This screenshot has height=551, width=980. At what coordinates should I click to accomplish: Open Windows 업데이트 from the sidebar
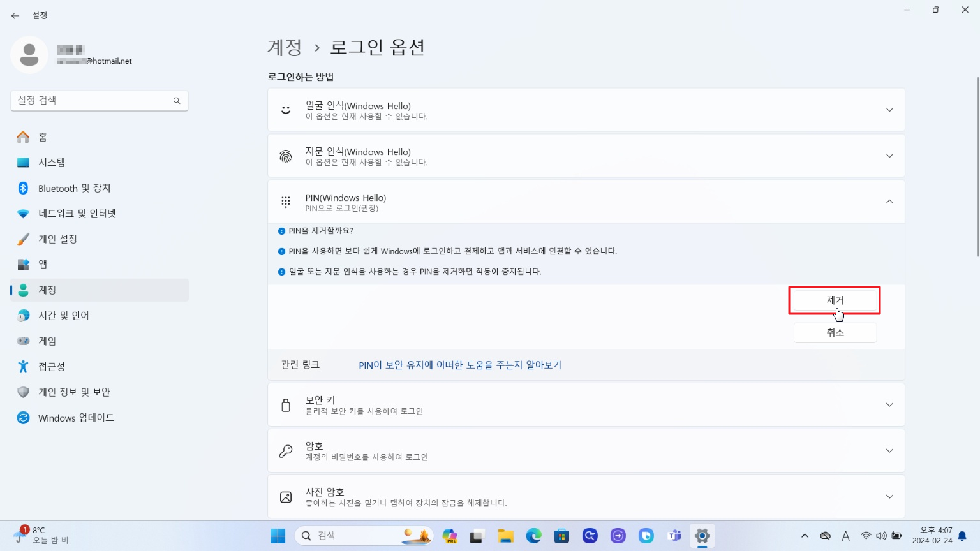(x=77, y=418)
